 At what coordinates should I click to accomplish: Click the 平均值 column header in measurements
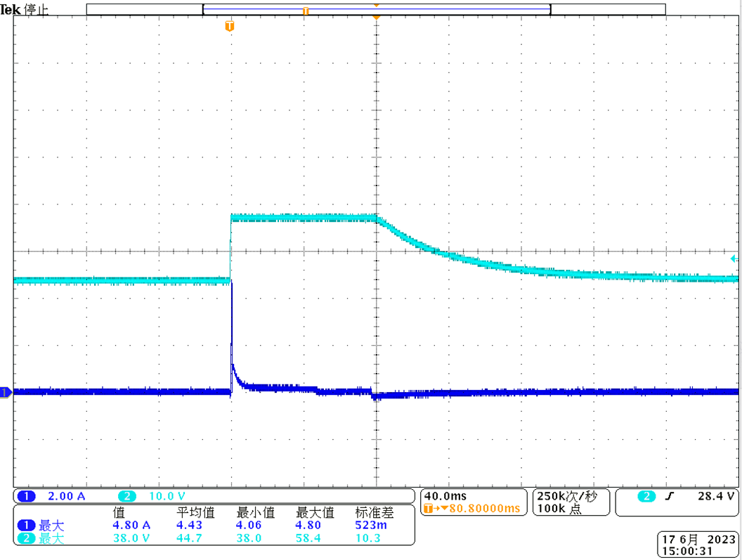coord(195,512)
